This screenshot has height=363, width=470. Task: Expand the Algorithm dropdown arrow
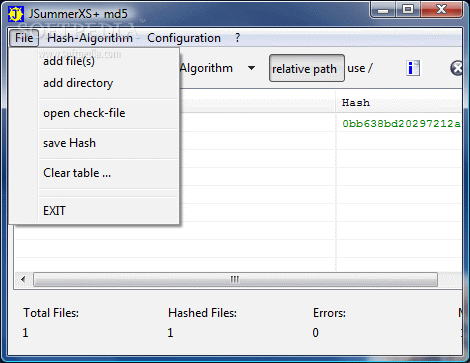(x=252, y=68)
